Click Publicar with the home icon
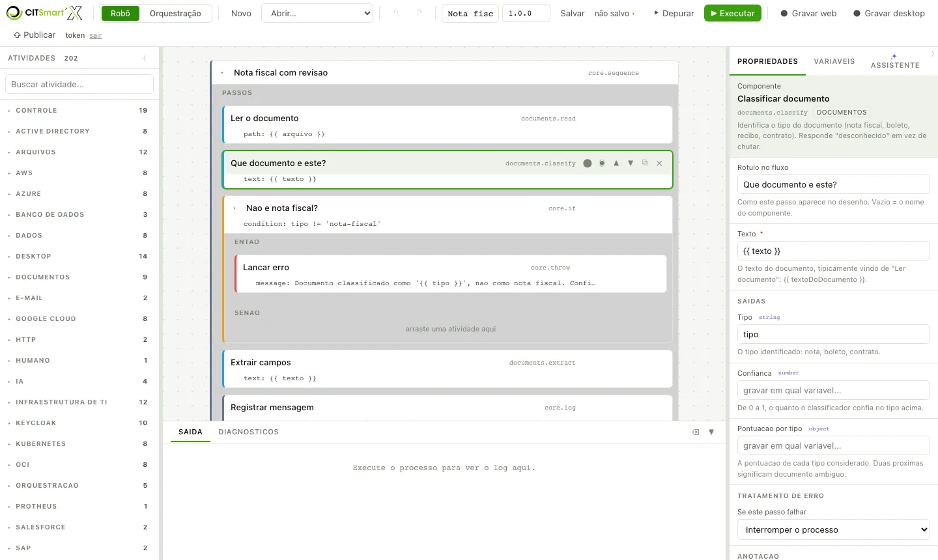The width and height of the screenshot is (938, 560). pos(35,35)
